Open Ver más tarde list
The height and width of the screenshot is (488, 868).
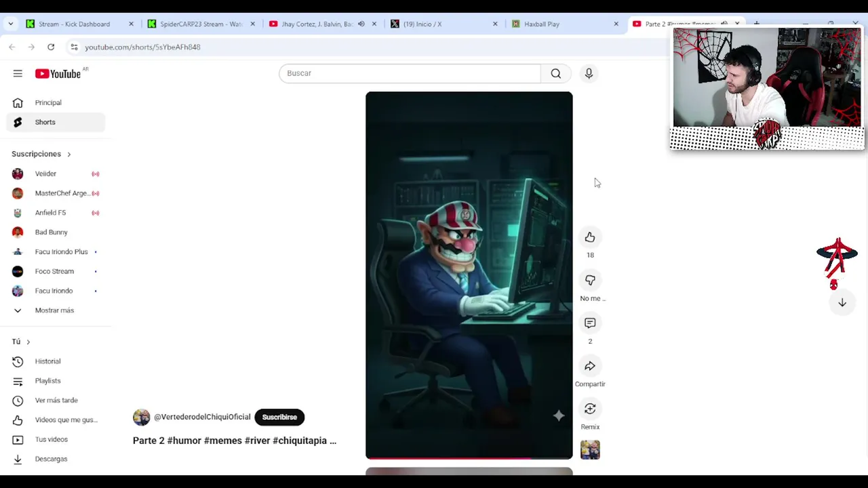click(56, 401)
